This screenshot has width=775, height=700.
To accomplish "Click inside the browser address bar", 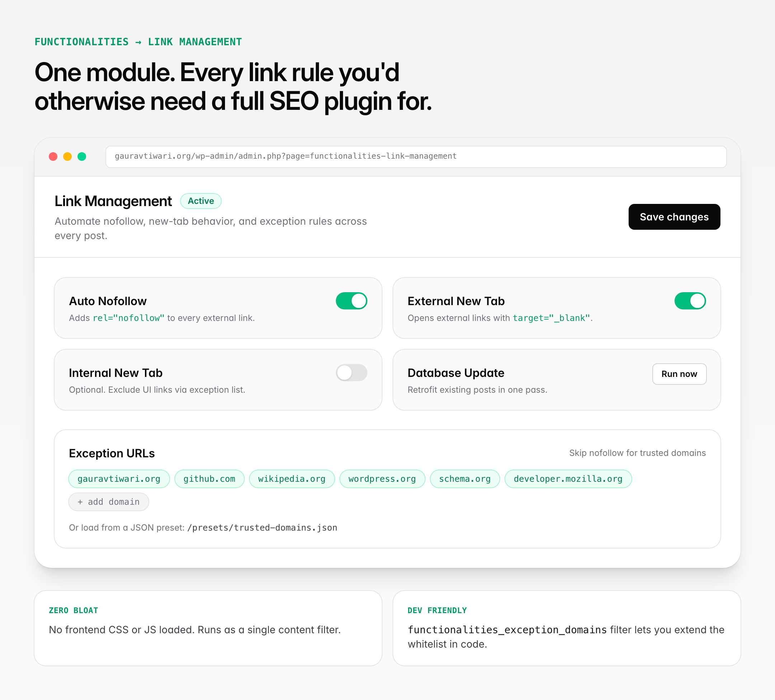I will [416, 157].
